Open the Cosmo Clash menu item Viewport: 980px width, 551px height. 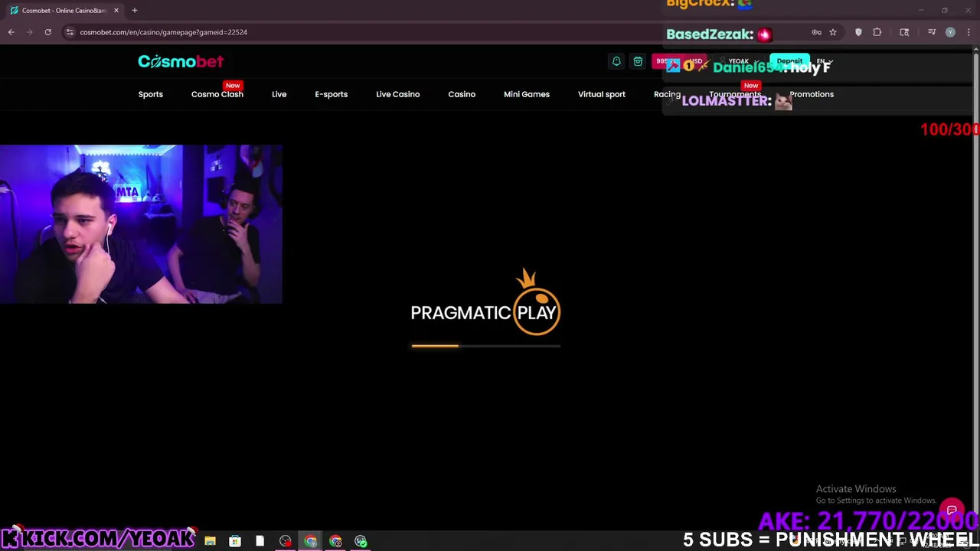tap(217, 94)
